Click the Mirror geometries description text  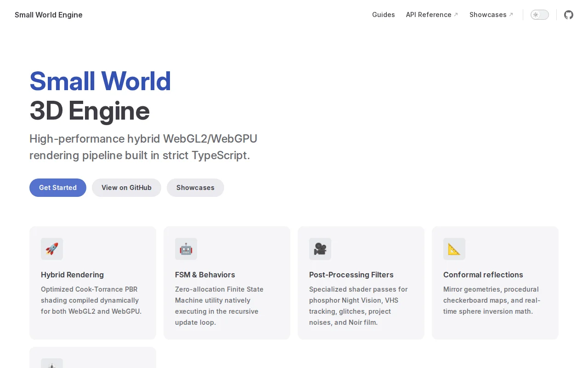click(492, 300)
